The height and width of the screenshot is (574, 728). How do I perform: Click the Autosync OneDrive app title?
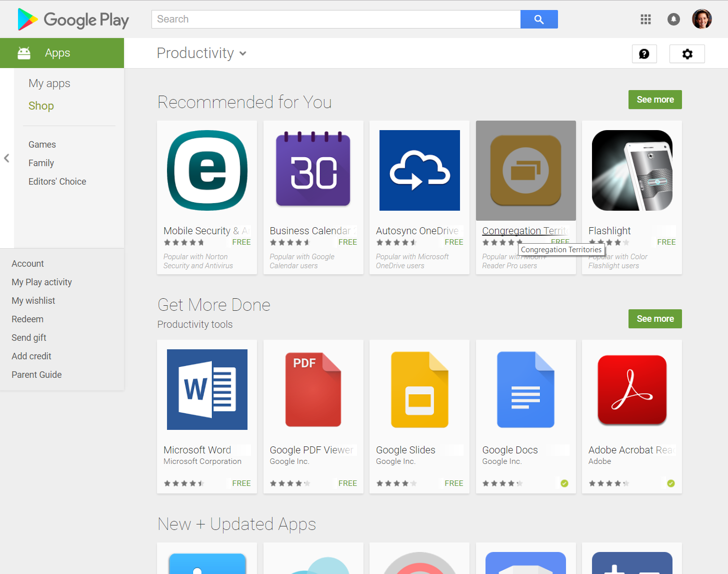[417, 231]
